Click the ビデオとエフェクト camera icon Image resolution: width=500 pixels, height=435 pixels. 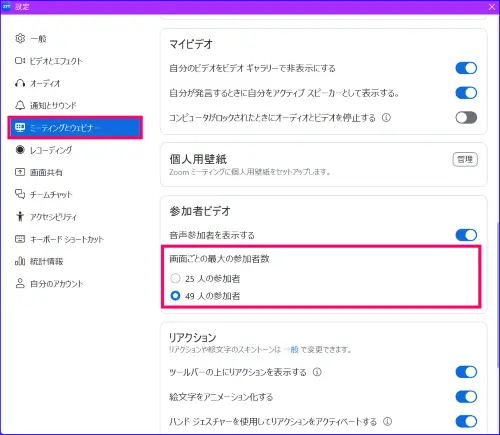[20, 61]
